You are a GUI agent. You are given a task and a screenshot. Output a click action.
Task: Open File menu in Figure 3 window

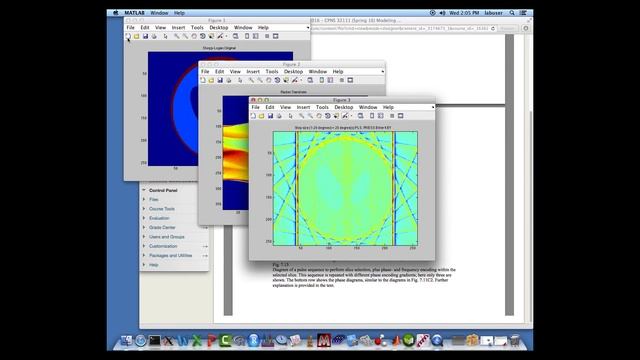[256, 107]
